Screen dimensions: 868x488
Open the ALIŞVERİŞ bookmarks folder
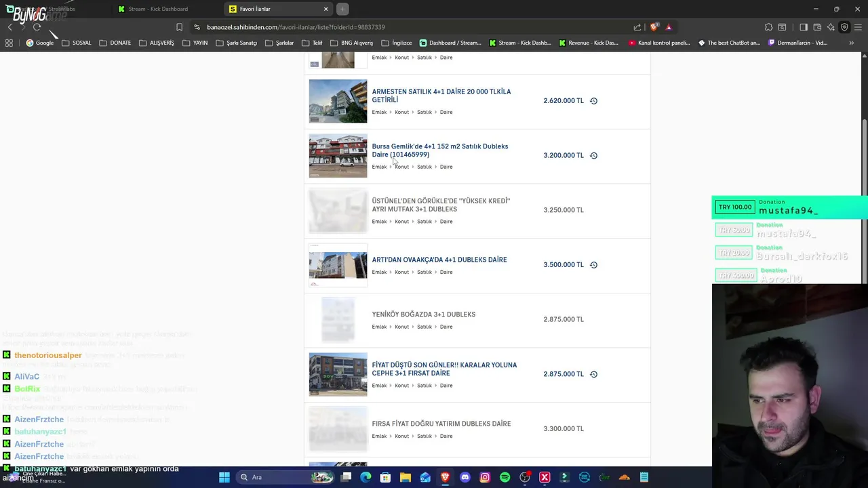(x=157, y=43)
